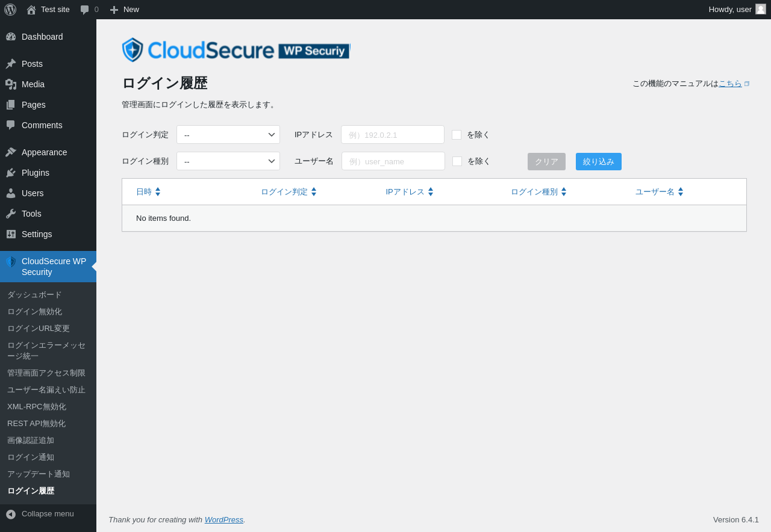This screenshot has height=532, width=771.
Task: Open ログインURL変更 submenu item
Action: click(39, 329)
